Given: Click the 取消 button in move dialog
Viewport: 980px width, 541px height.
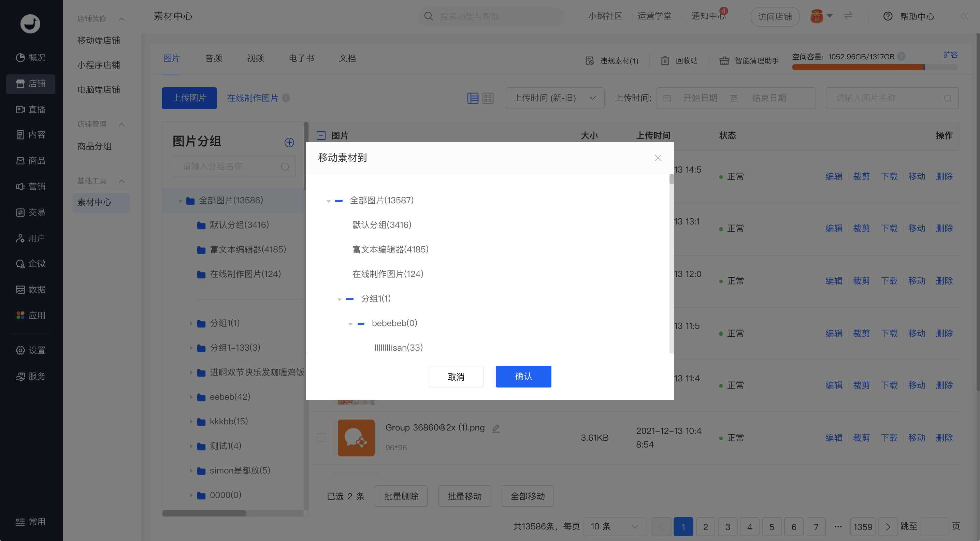Looking at the screenshot, I should click(456, 376).
